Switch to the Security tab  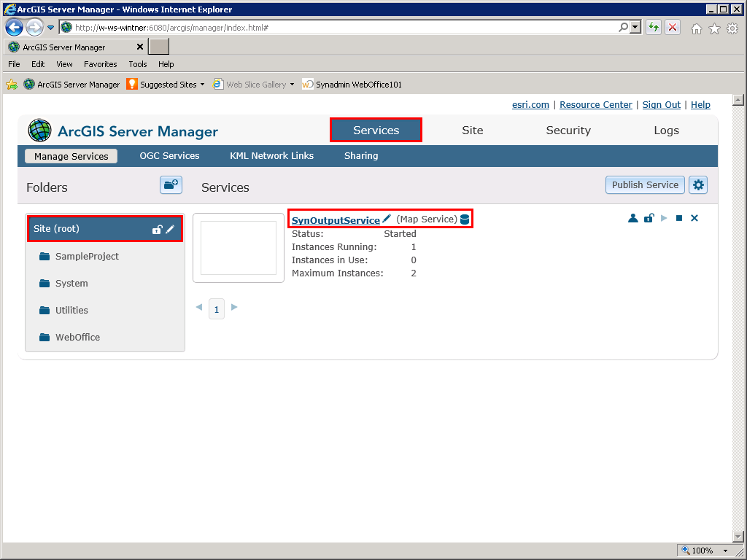568,130
